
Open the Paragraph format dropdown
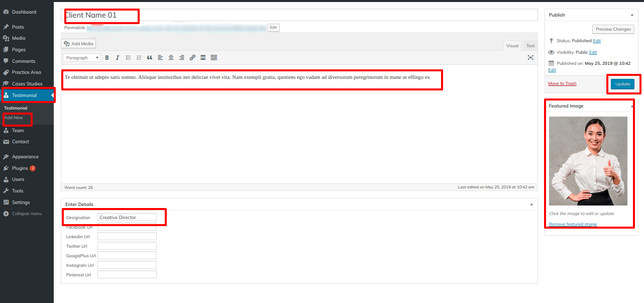[82, 58]
